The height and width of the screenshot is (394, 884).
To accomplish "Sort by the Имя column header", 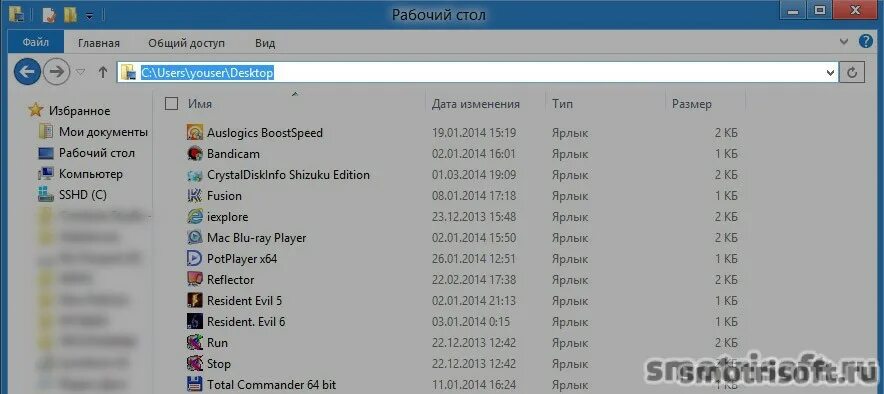I will click(x=200, y=104).
